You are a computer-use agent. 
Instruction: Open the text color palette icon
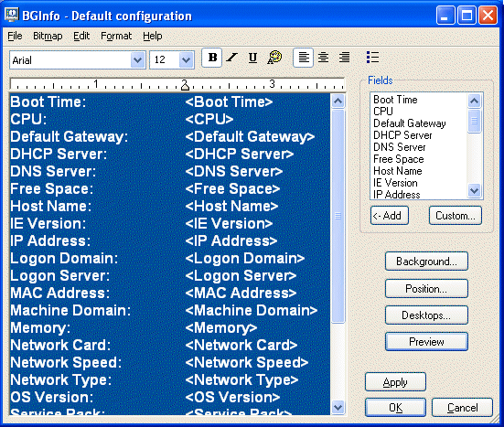point(274,58)
